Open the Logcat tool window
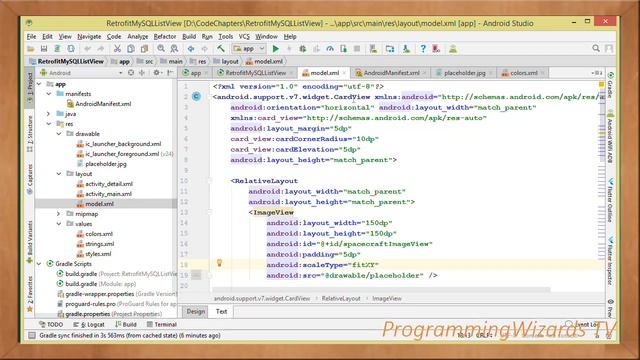The width and height of the screenshot is (640, 360). (89, 324)
